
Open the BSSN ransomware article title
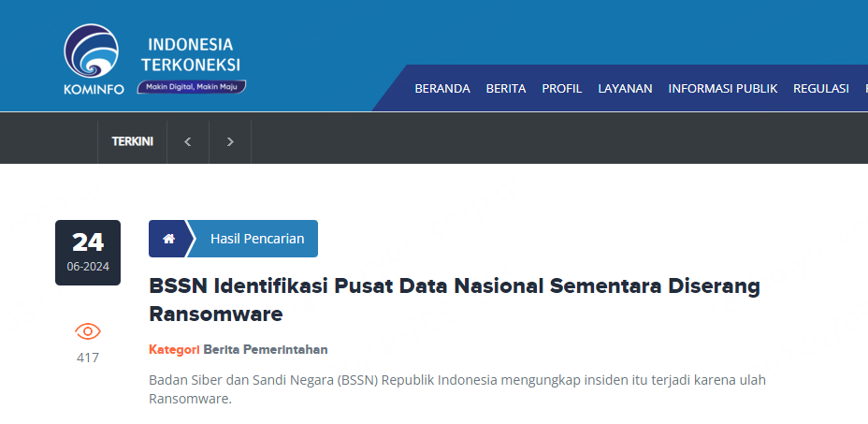coord(455,300)
